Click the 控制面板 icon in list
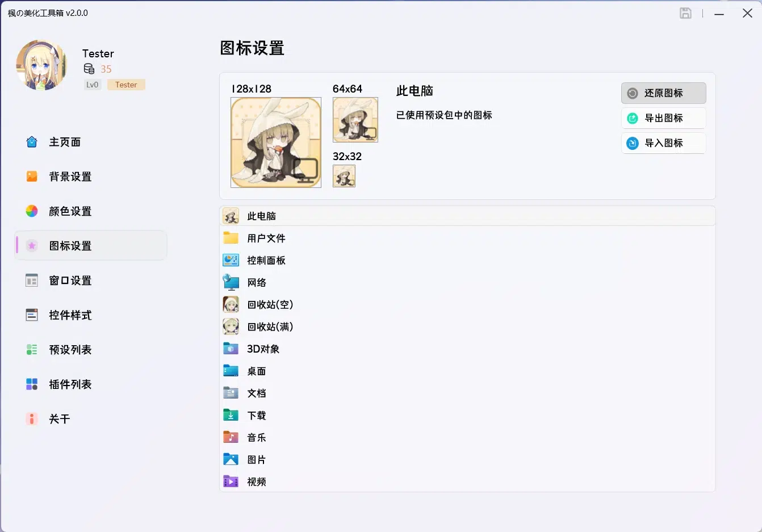762x532 pixels. click(x=231, y=260)
